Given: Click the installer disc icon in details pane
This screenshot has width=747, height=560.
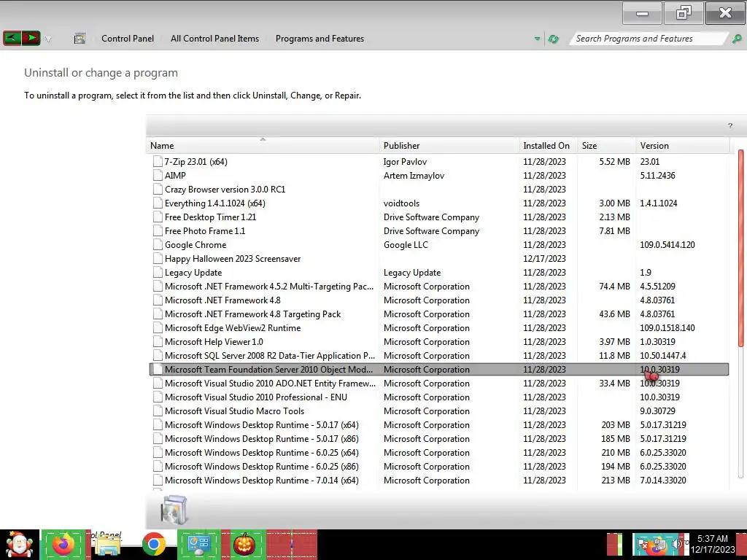Looking at the screenshot, I should (174, 510).
